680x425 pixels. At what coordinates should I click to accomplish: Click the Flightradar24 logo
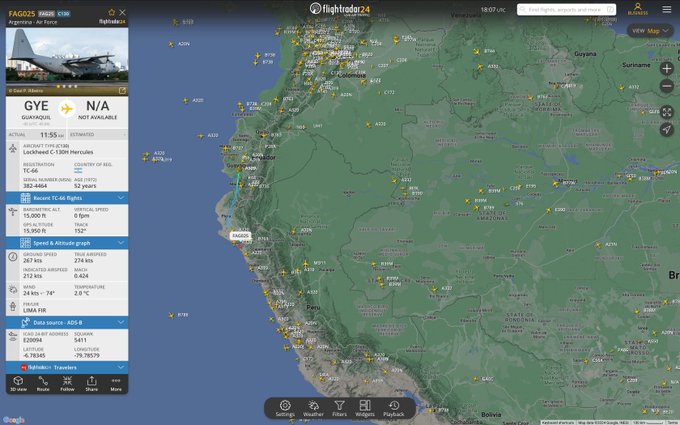(340, 9)
